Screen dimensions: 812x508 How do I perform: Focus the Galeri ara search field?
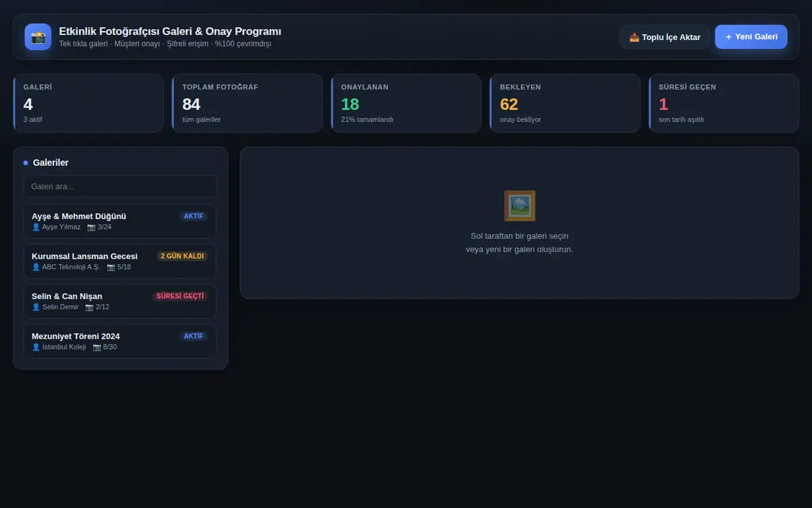[120, 186]
